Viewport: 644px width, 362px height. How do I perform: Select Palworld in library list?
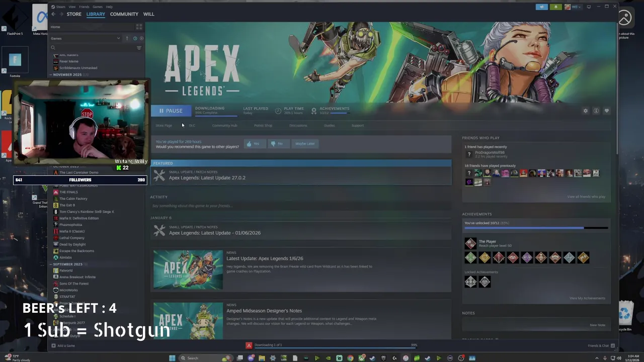click(x=66, y=270)
